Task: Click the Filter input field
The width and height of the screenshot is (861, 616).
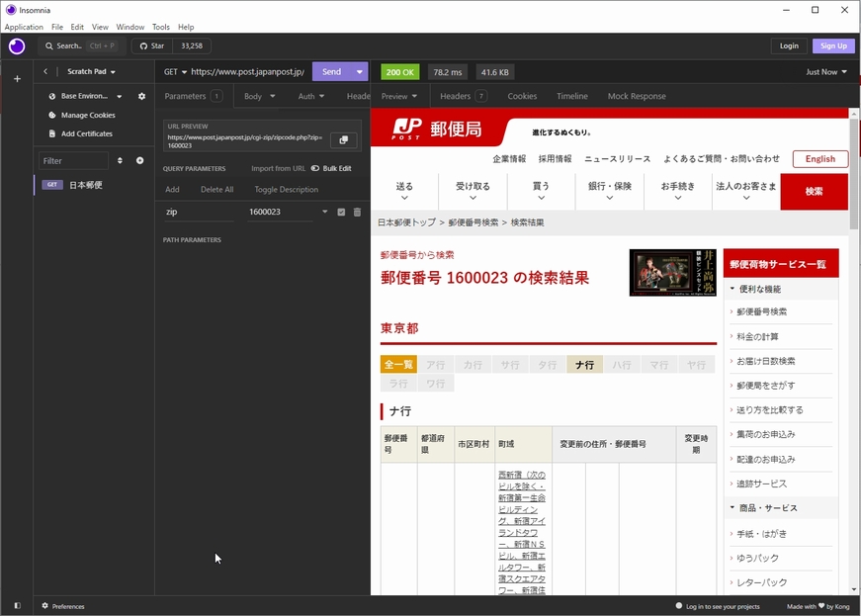Action: point(73,161)
